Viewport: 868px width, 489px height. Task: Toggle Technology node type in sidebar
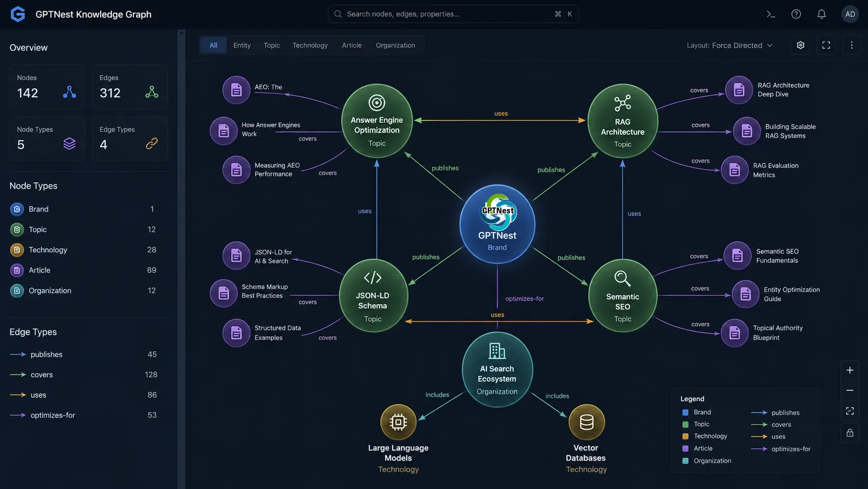pyautogui.click(x=83, y=250)
